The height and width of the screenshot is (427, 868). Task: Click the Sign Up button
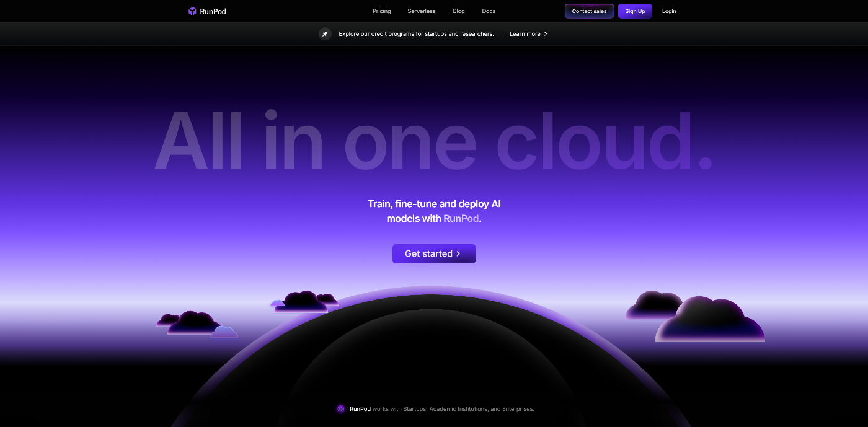coord(635,11)
